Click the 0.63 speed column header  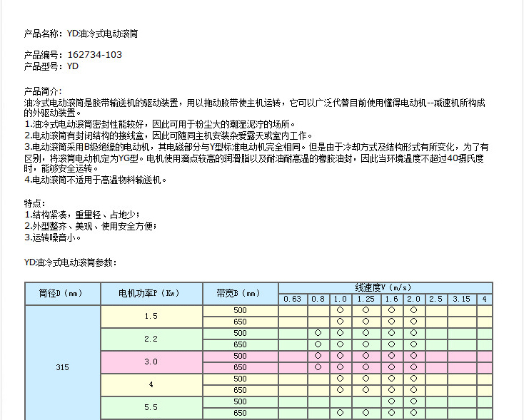[x=292, y=299]
